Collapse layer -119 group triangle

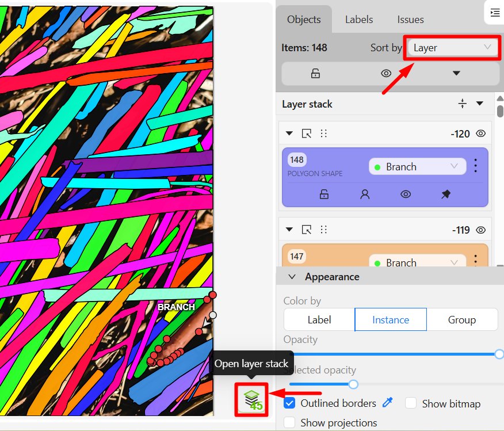click(289, 229)
